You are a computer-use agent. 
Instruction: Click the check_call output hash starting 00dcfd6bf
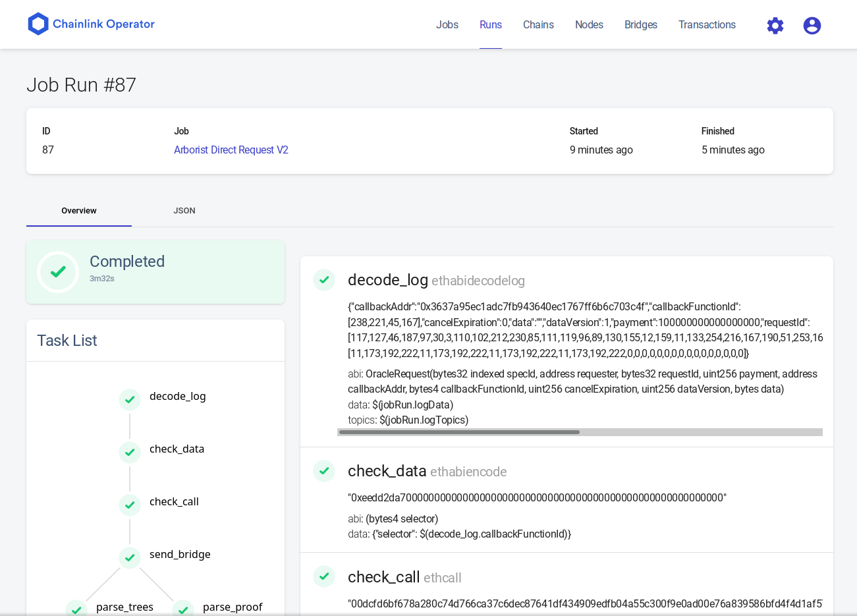click(585, 603)
